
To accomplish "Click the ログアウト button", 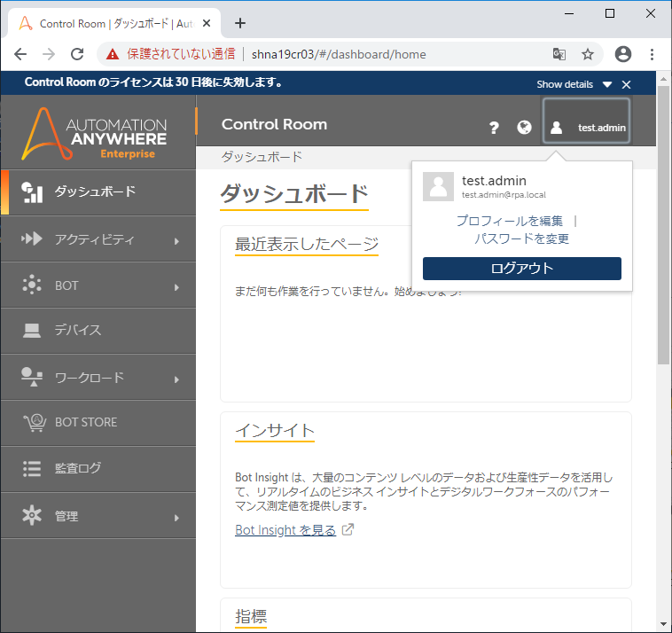I will [x=521, y=269].
